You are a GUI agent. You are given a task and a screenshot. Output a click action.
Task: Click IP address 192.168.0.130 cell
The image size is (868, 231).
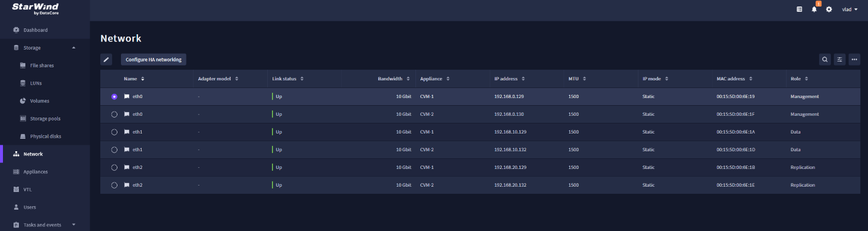click(x=509, y=114)
